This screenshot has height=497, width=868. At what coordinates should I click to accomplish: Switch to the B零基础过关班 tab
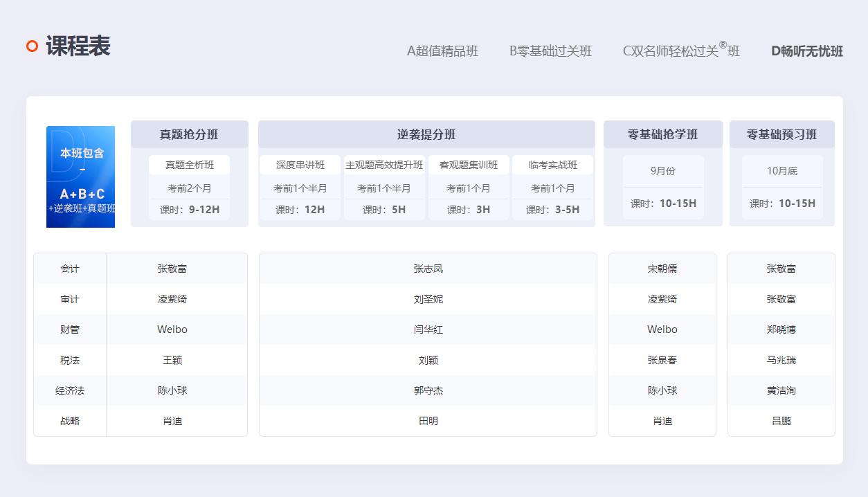(x=550, y=51)
